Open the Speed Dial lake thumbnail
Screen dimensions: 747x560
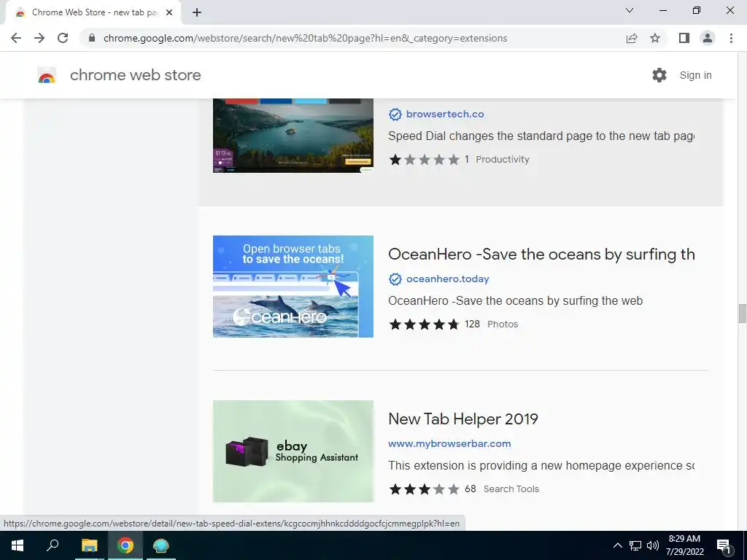pos(293,135)
